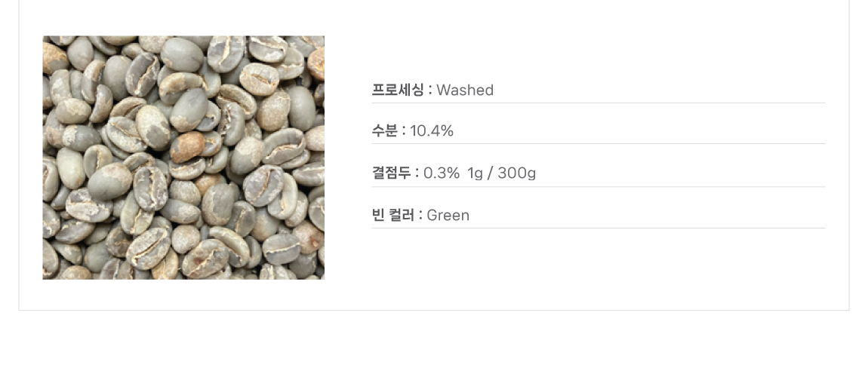Select the 10.4% moisture value
868x377 pixels.
(x=432, y=131)
